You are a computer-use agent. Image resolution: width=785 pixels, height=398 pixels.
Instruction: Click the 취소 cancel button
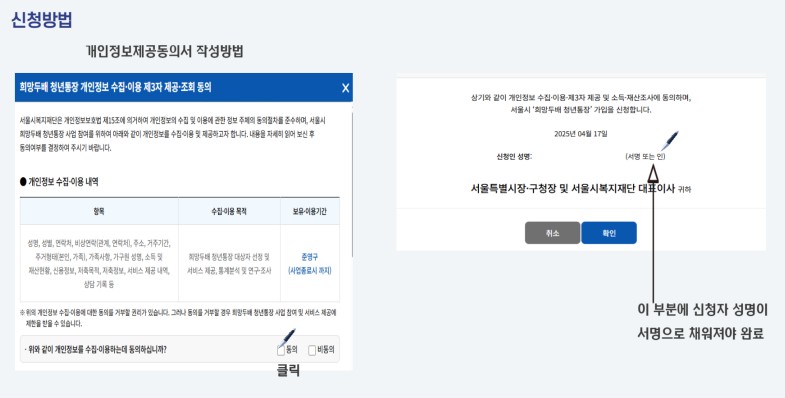552,233
